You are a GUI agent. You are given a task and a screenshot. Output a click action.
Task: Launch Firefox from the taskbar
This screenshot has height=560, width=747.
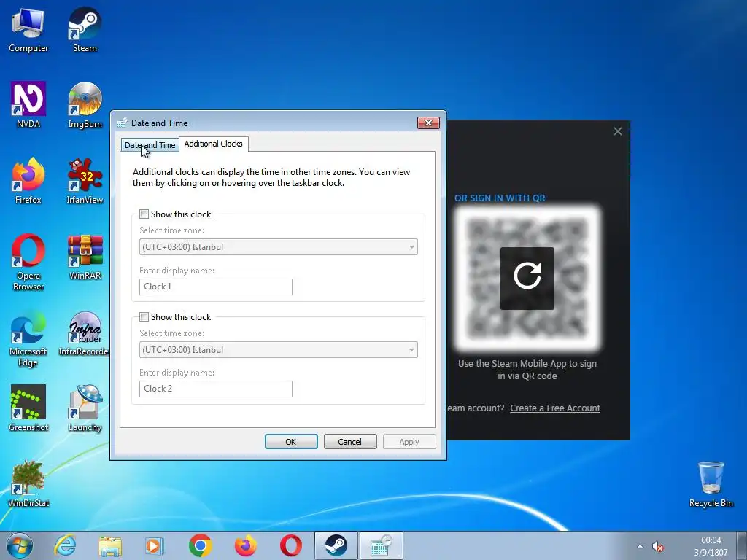tap(245, 545)
